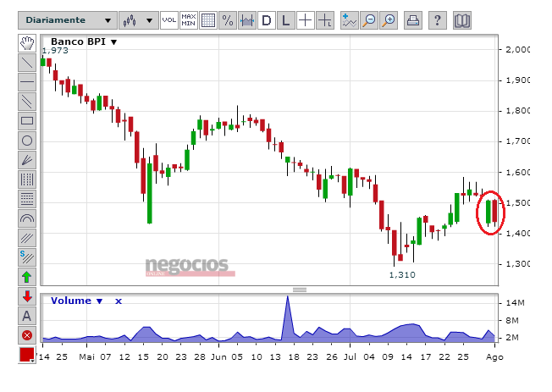Open the Volume indicator dropdown
This screenshot has height=392, width=552.
[77, 301]
